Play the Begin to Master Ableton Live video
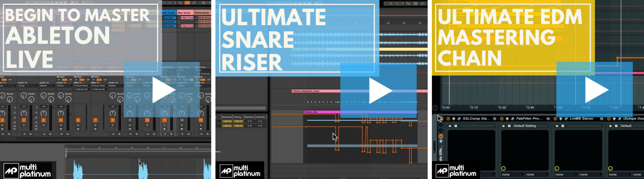644x179 pixels. click(163, 91)
